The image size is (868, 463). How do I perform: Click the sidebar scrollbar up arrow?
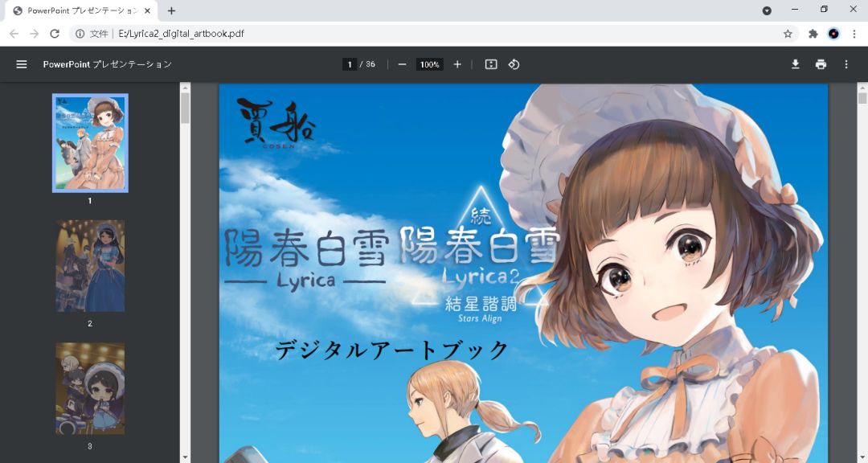tap(185, 87)
